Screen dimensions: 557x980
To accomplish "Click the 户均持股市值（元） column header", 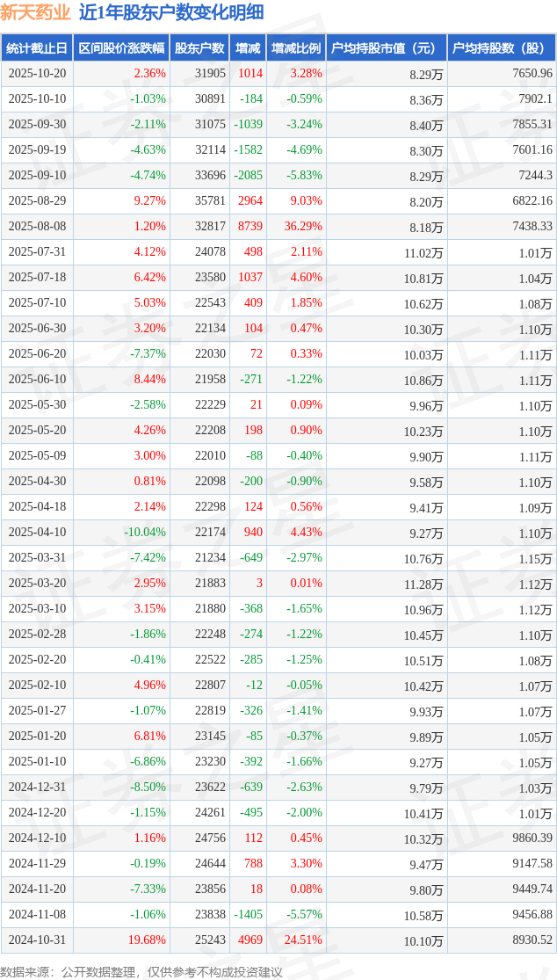I will click(x=387, y=48).
